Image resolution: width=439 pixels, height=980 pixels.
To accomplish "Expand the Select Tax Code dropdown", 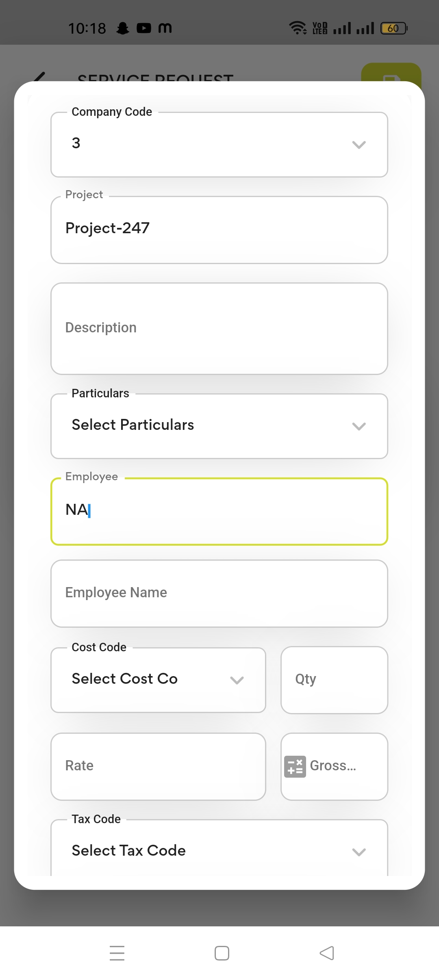I will coord(219,850).
